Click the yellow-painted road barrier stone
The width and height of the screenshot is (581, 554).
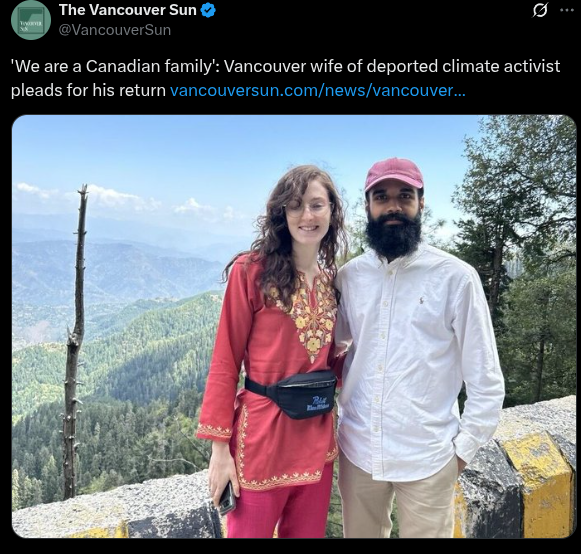[x=534, y=484]
